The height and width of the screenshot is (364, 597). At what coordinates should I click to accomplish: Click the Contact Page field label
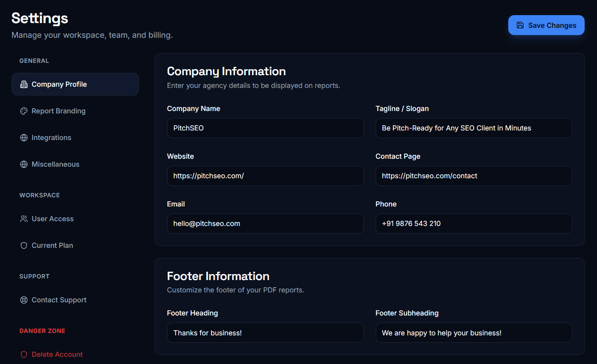coord(398,156)
